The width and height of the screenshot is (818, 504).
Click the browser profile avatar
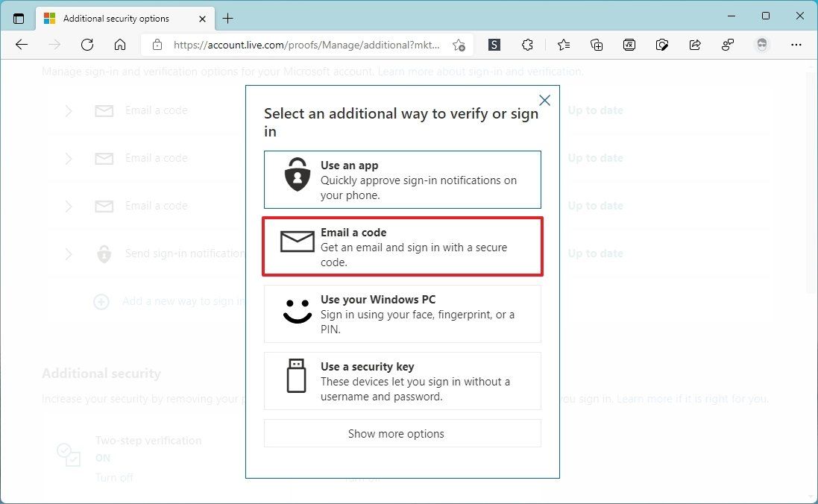coord(762,45)
